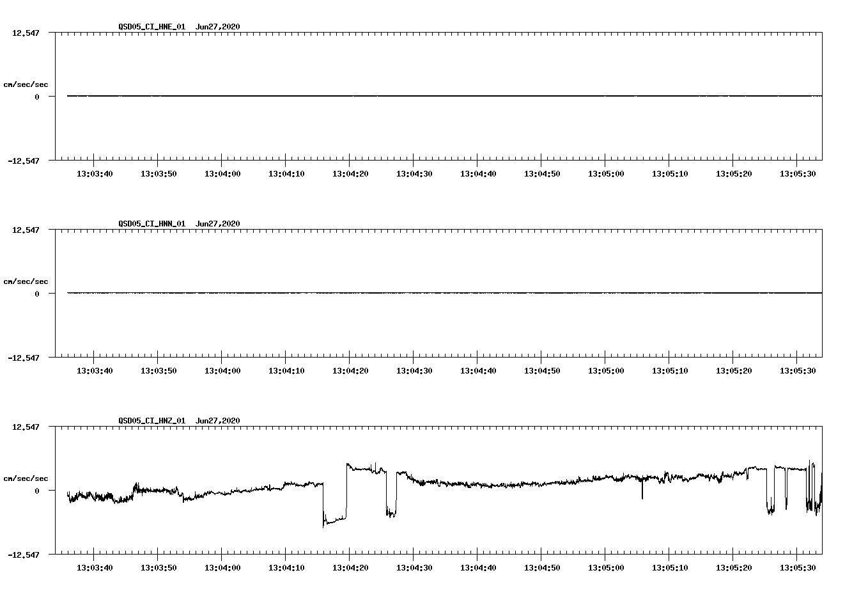Click 13:04:50 time label under HNE chart
Image resolution: width=868 pixels, height=591 pixels.
[x=542, y=173]
